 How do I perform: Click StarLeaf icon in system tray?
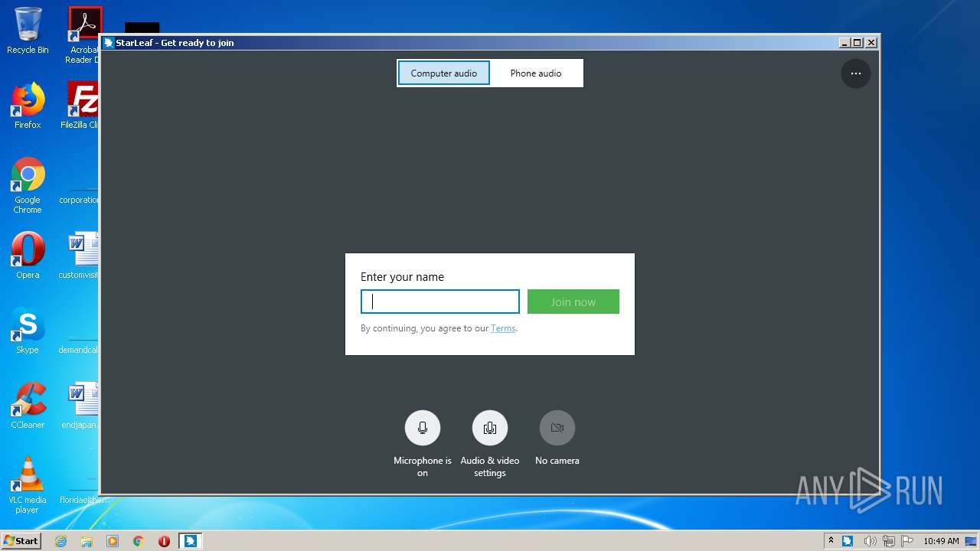coord(848,541)
